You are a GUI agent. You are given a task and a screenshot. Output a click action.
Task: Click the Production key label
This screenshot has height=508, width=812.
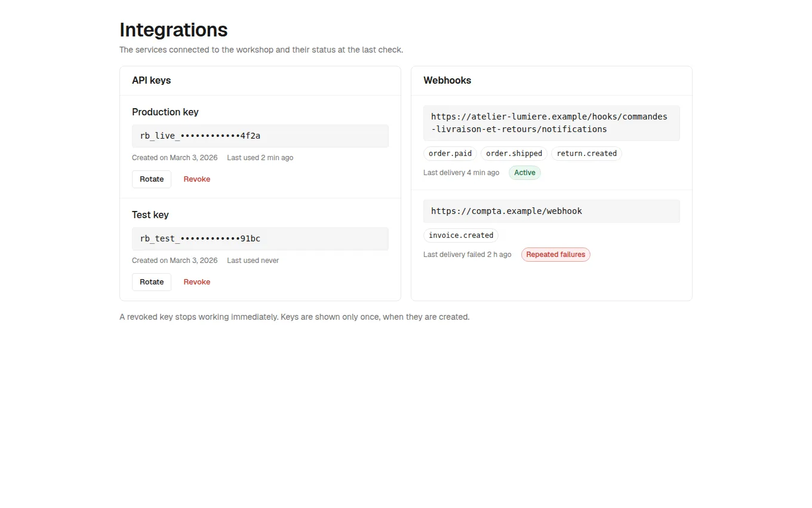(x=165, y=112)
